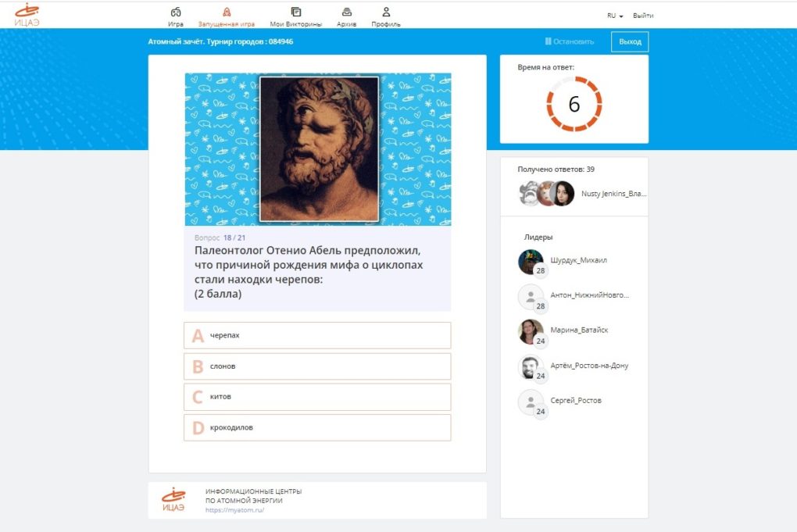This screenshot has height=532, width=797.
Task: Open the Архив archive icon
Action: [347, 12]
